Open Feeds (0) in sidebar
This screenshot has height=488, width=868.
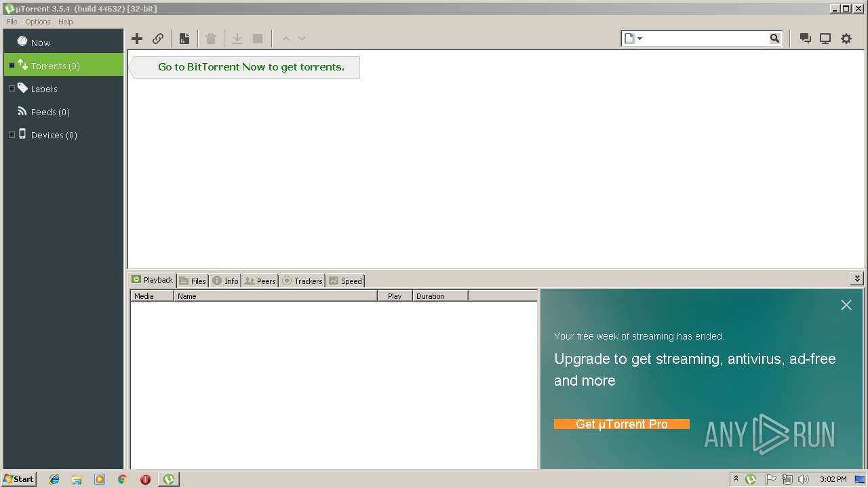[64, 112]
